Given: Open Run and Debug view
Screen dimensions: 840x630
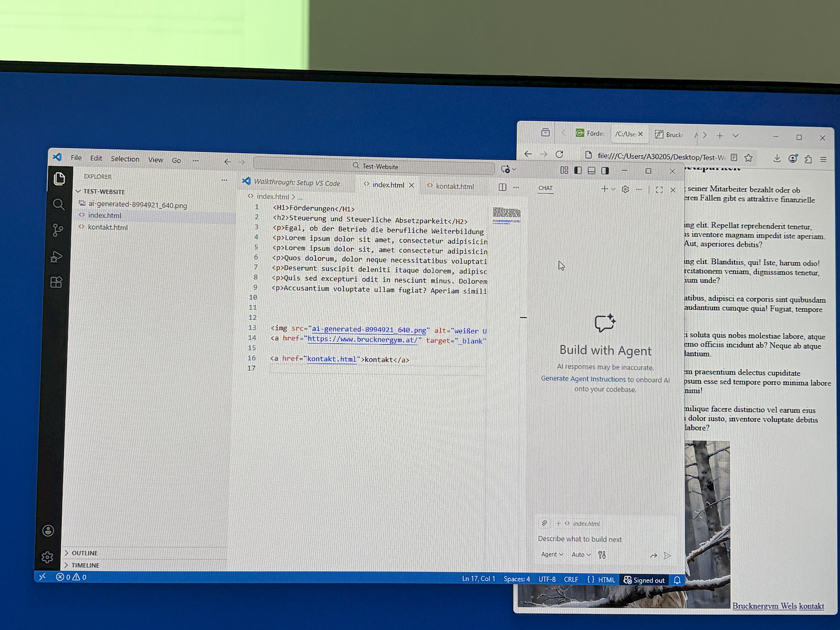Looking at the screenshot, I should tap(56, 256).
